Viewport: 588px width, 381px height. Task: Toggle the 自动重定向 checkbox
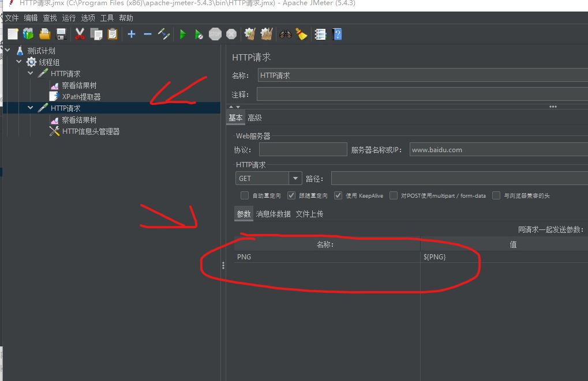245,195
